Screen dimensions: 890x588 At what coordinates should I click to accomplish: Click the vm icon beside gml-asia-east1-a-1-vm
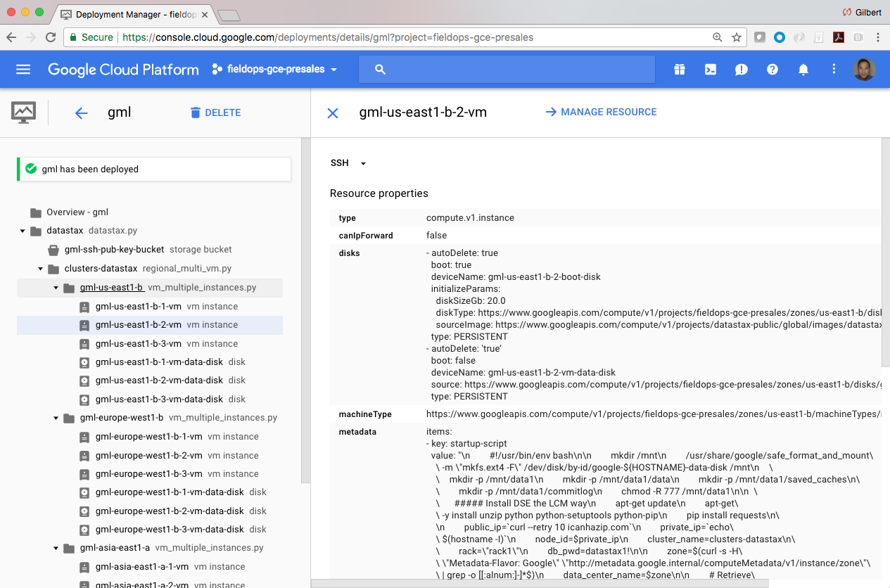[84, 567]
